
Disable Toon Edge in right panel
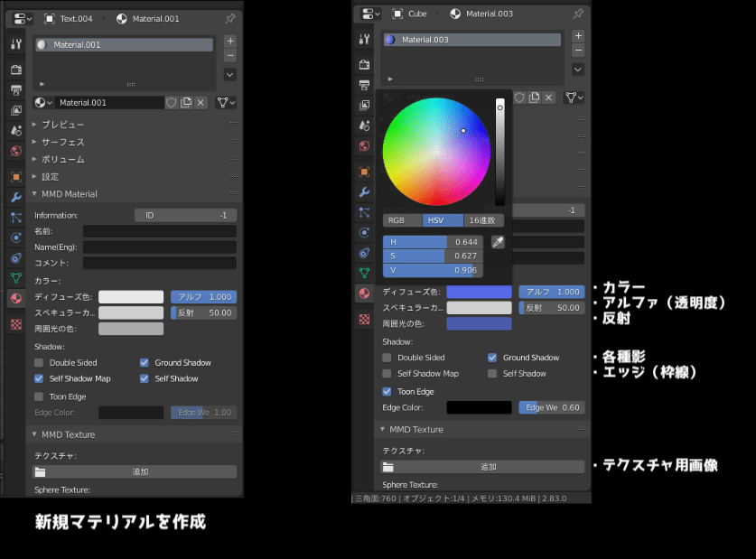tap(387, 392)
